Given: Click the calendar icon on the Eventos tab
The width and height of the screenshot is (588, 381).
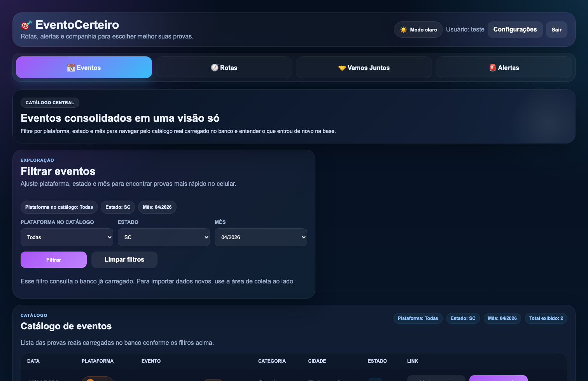Looking at the screenshot, I should pos(71,67).
